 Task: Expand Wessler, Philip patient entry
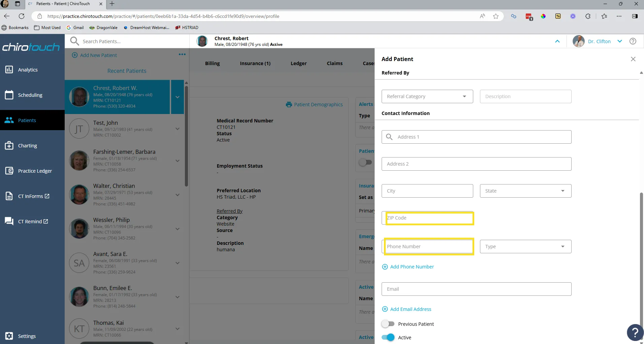[x=178, y=229]
